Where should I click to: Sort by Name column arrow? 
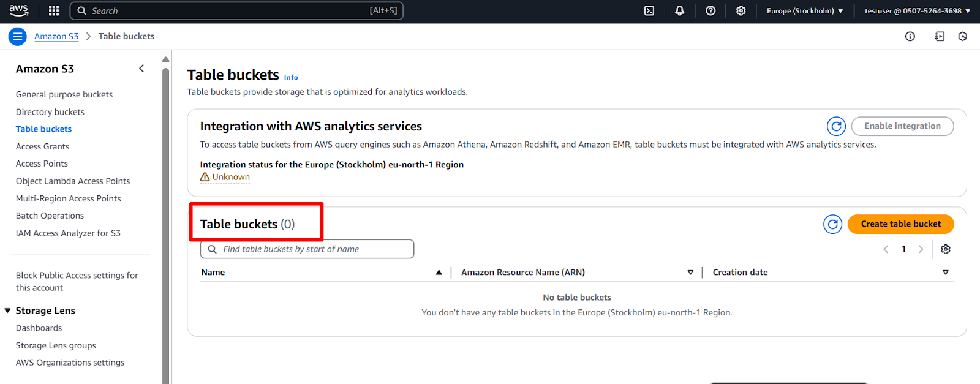click(x=439, y=273)
